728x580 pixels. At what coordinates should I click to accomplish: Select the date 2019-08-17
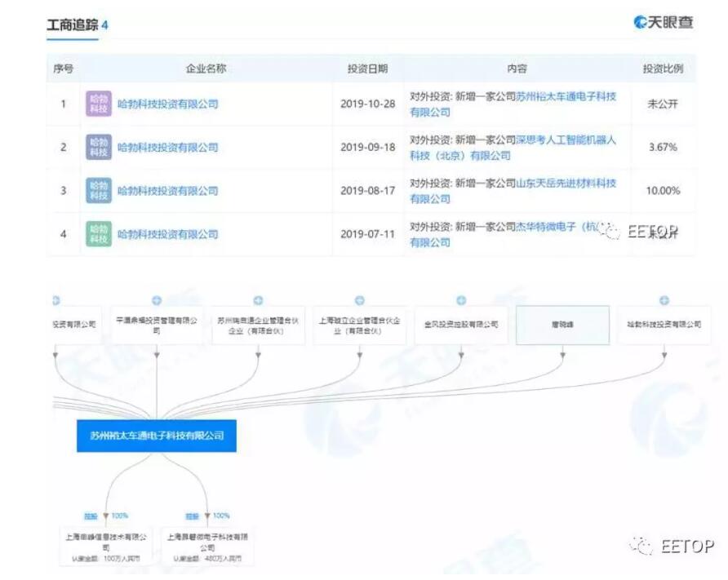click(x=368, y=191)
